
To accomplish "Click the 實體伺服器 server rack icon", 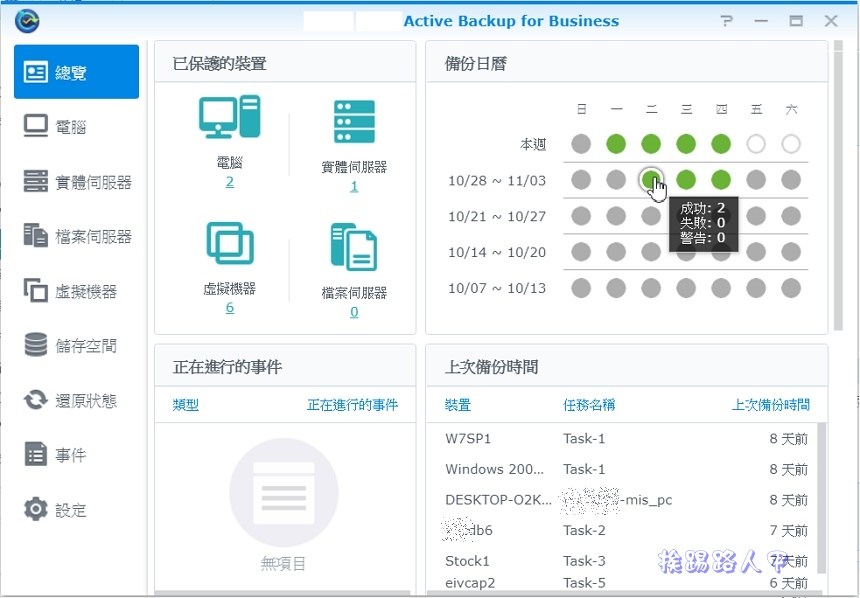I will [354, 121].
